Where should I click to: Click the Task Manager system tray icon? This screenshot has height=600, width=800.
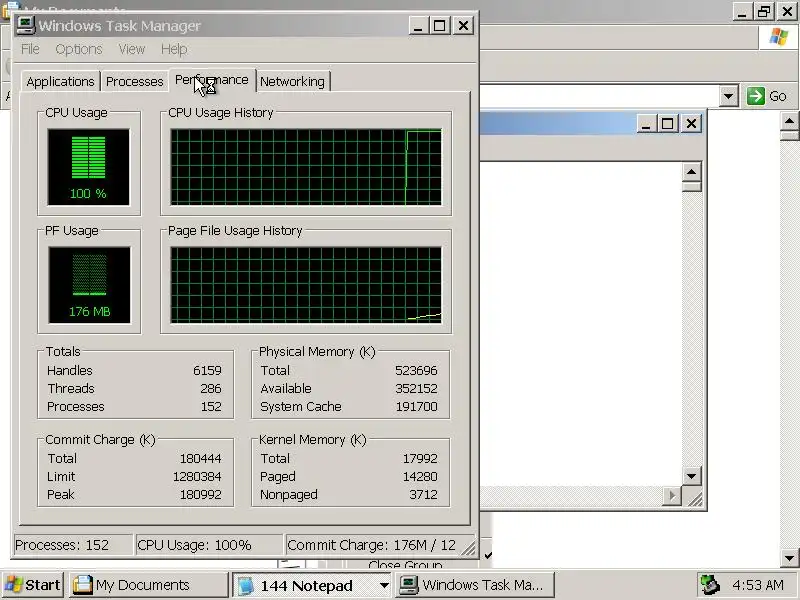[710, 585]
